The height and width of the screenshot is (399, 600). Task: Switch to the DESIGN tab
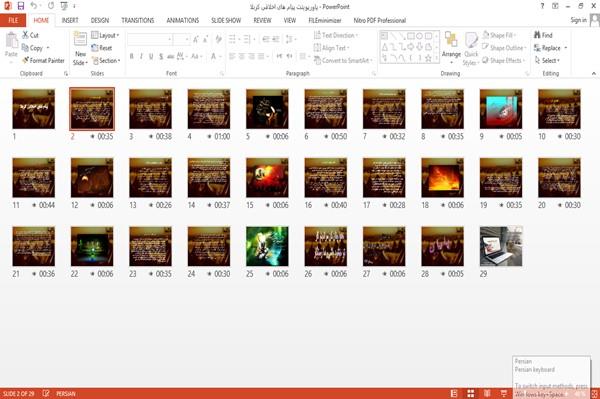point(100,20)
